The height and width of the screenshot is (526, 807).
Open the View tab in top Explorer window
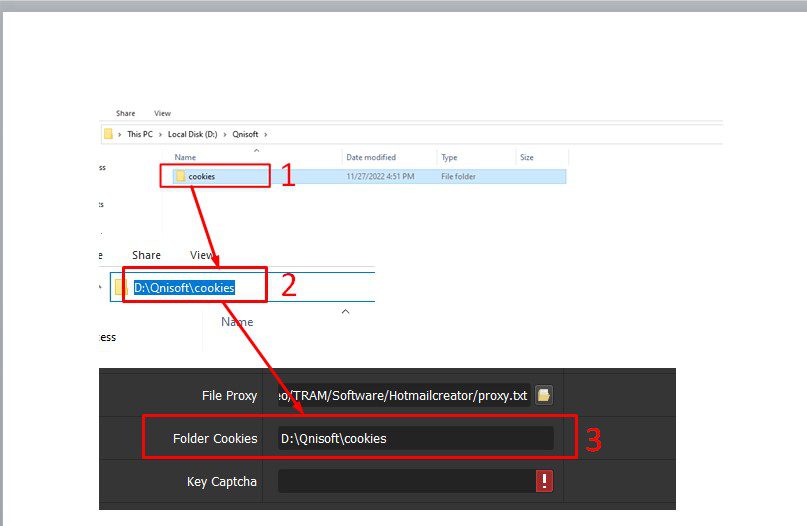pyautogui.click(x=162, y=113)
